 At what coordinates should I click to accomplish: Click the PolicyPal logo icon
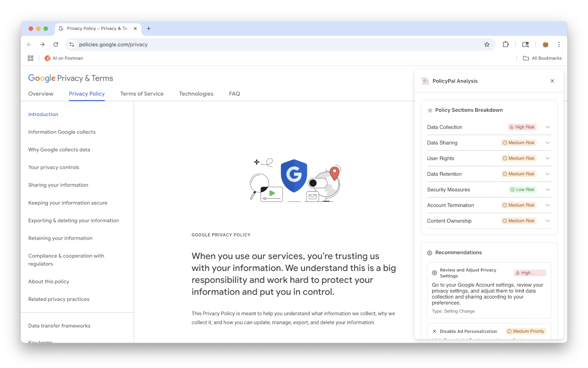[x=425, y=81]
